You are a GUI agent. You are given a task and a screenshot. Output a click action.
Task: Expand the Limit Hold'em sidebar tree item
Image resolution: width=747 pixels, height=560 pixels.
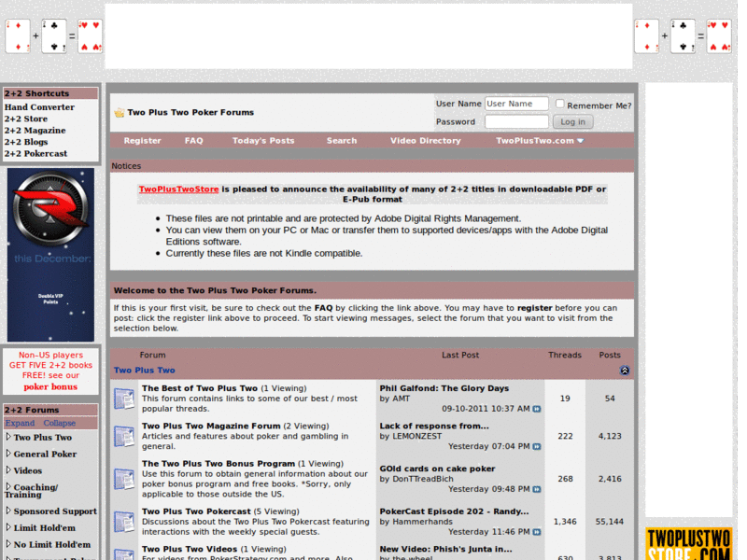point(8,527)
